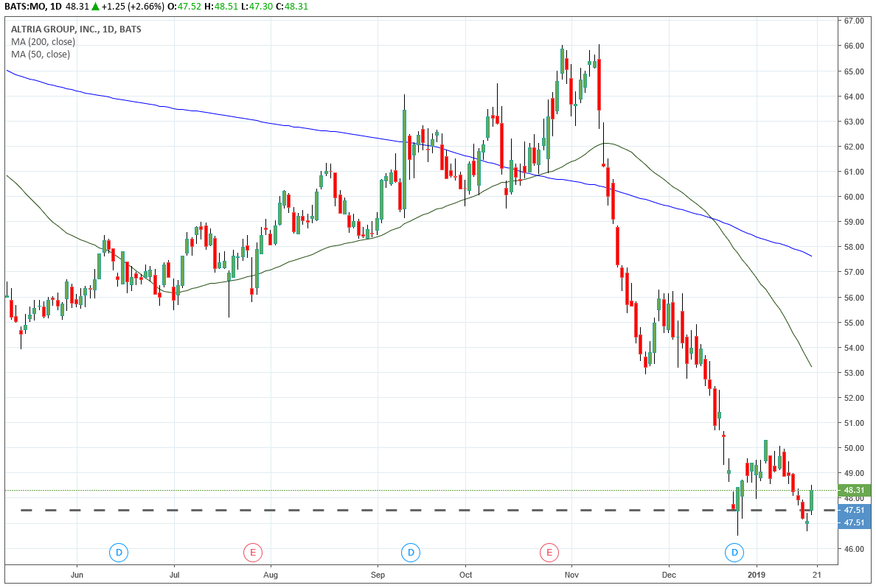The width and height of the screenshot is (876, 588).
Task: Click the 53.00 price axis label
Action: (x=854, y=373)
